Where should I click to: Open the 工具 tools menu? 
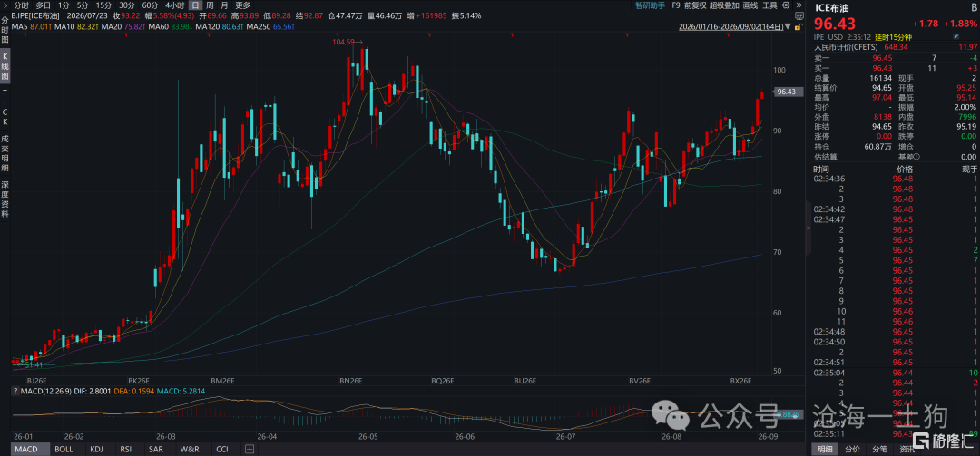(770, 5)
